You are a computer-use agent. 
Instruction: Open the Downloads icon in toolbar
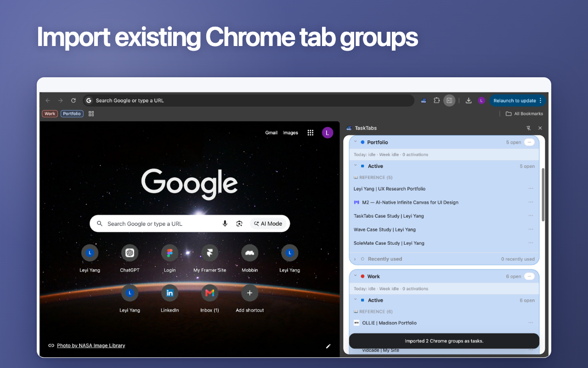[x=469, y=100]
